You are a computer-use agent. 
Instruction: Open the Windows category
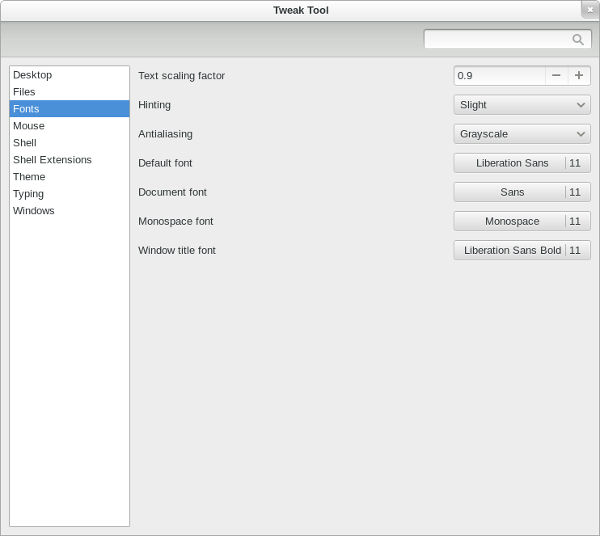click(x=70, y=210)
